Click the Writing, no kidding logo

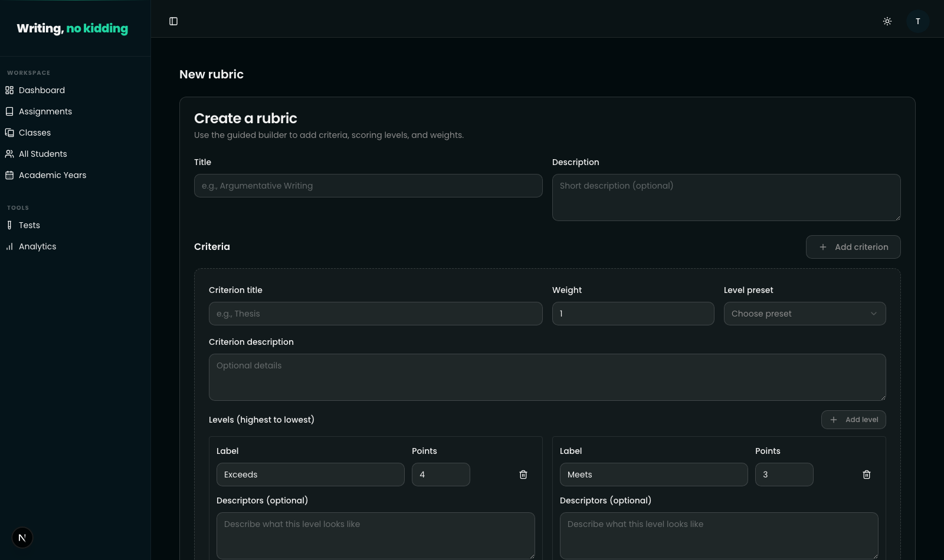pos(73,28)
